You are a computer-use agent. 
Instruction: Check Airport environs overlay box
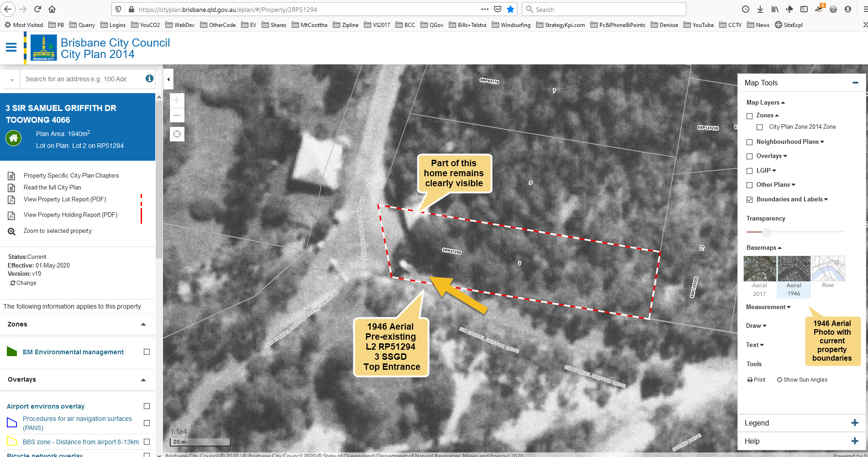tap(147, 406)
